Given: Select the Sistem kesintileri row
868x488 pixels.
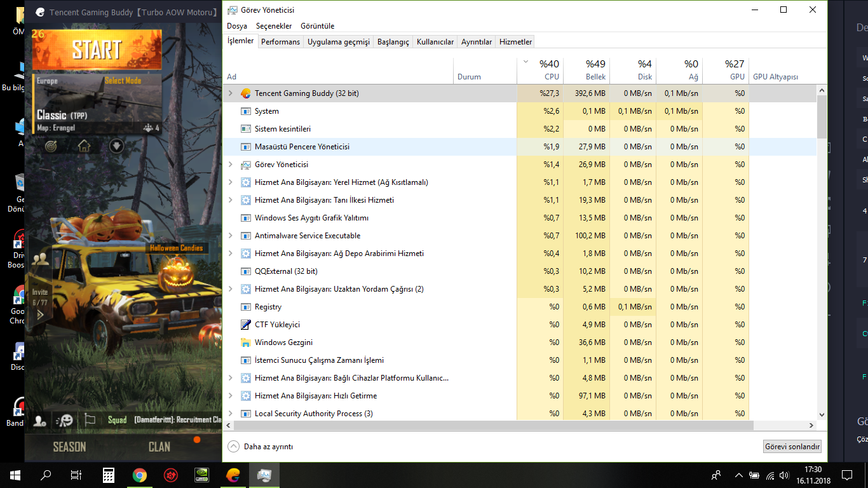Looking at the screenshot, I should pos(520,129).
